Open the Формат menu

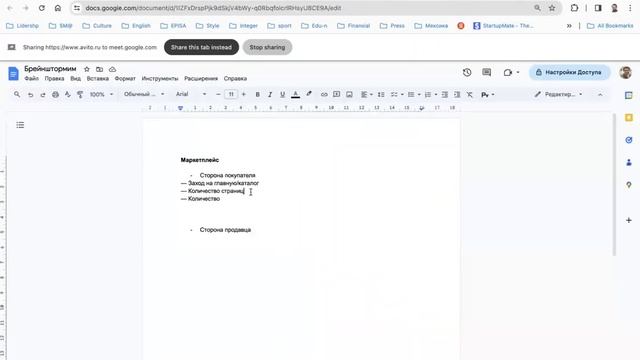pos(125,78)
